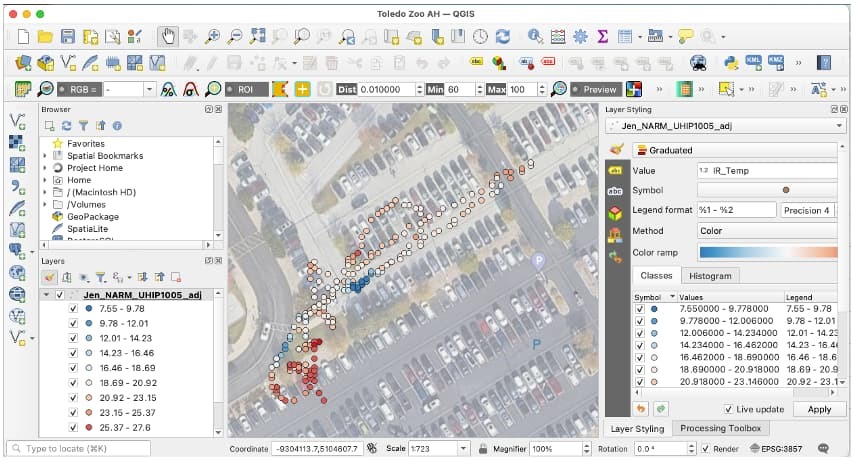Click the Identify Features icon
Screen dimensions: 853x461
coord(534,36)
